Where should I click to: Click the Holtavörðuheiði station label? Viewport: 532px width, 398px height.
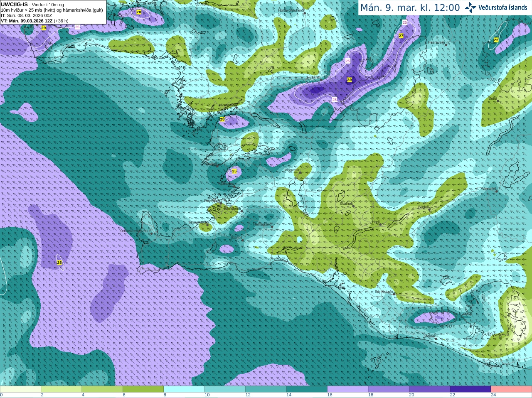click(x=291, y=10)
